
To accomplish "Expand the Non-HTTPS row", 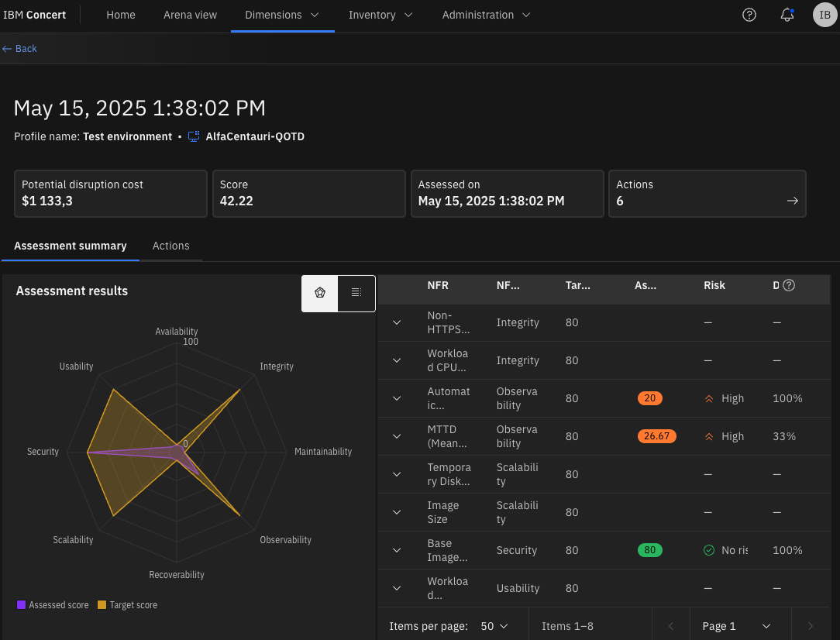I will click(397, 322).
